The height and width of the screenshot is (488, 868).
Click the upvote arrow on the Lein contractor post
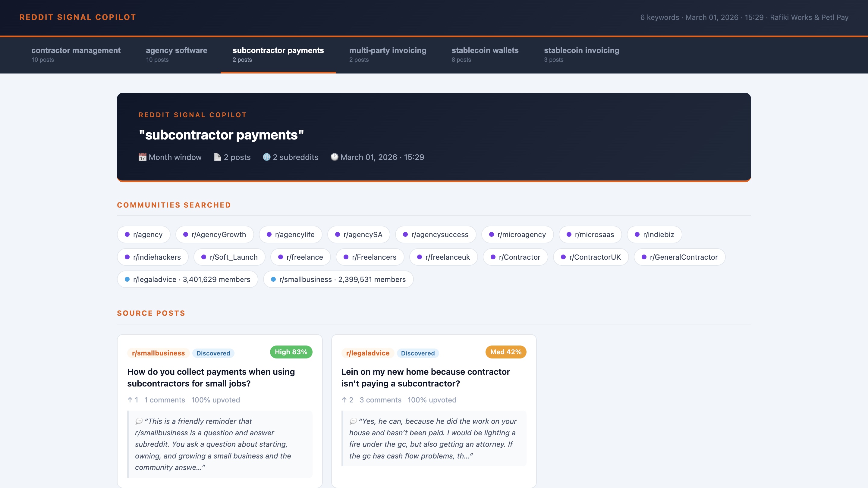(x=344, y=400)
